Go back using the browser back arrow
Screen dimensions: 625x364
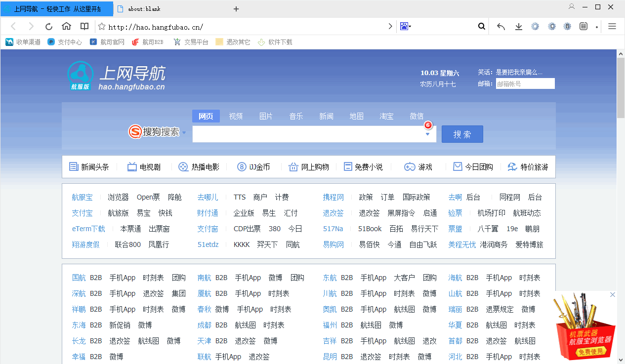click(x=13, y=27)
